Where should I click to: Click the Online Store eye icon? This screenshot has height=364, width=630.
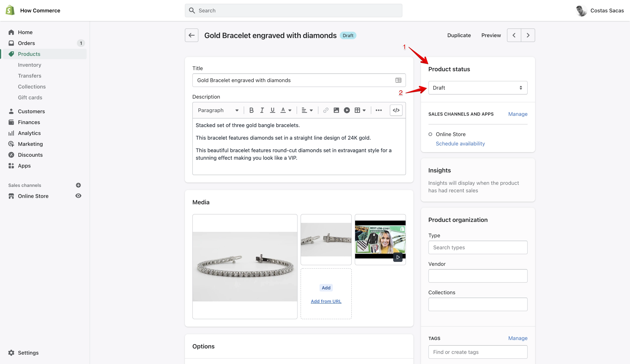coord(78,196)
